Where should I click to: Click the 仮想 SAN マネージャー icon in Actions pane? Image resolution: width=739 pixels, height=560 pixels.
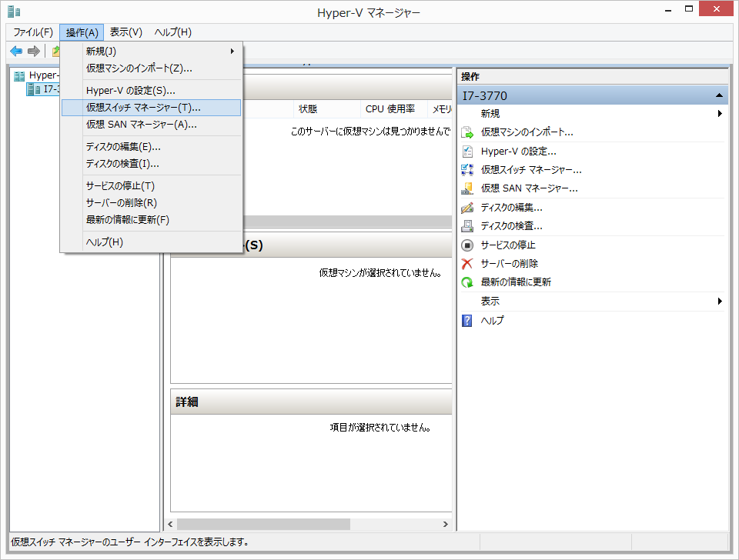point(467,188)
